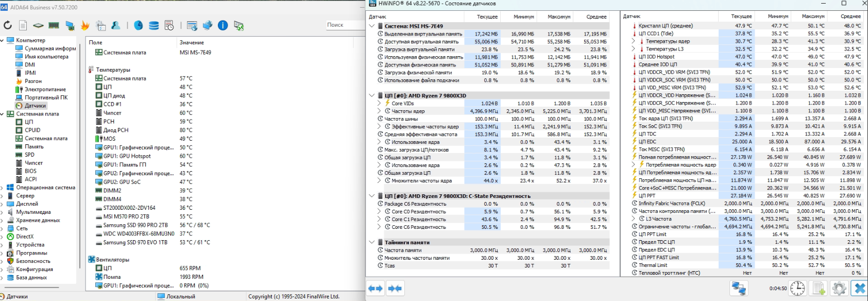The image size is (868, 301).
Task: Expand the Частоты ядер row in HWiNFO
Action: pyautogui.click(x=379, y=111)
